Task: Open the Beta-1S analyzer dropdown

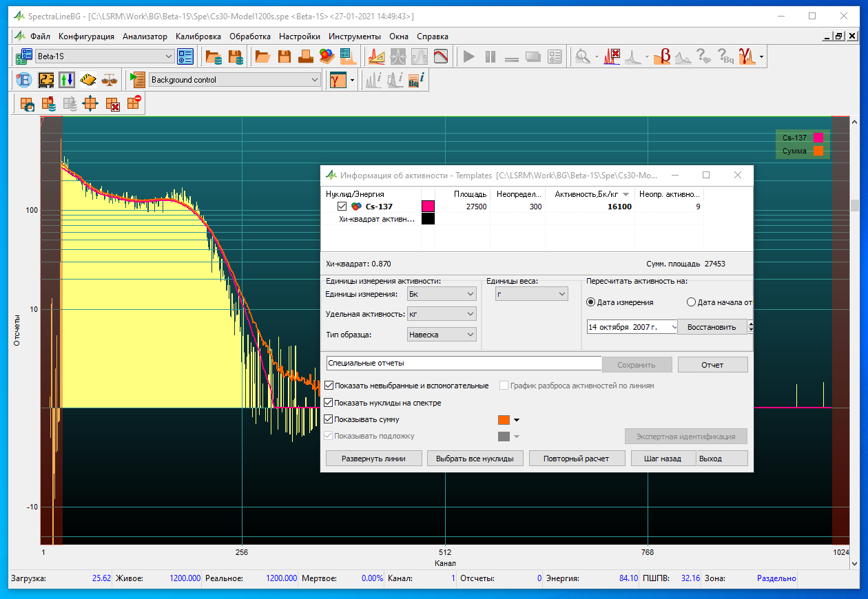Action: 169,56
